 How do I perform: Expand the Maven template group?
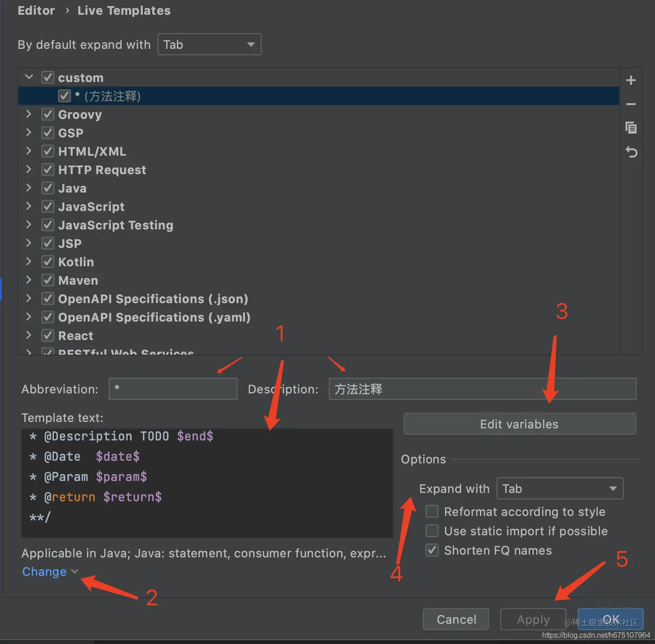[x=29, y=280]
